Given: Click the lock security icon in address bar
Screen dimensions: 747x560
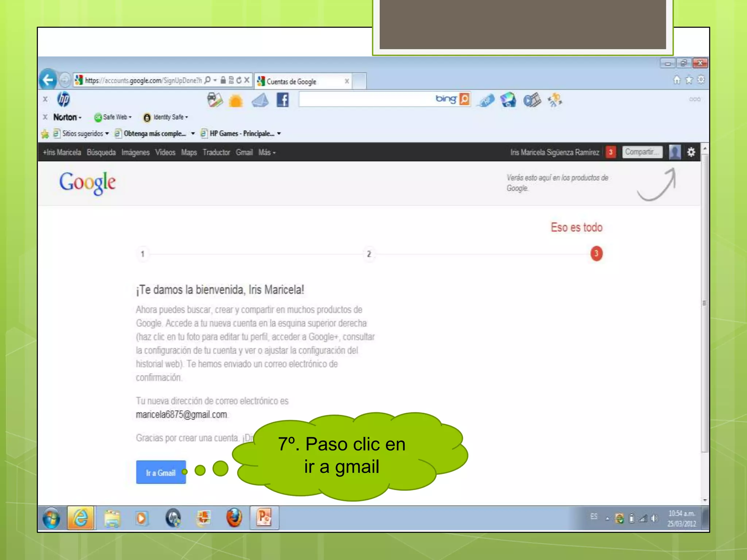Looking at the screenshot, I should click(x=223, y=80).
